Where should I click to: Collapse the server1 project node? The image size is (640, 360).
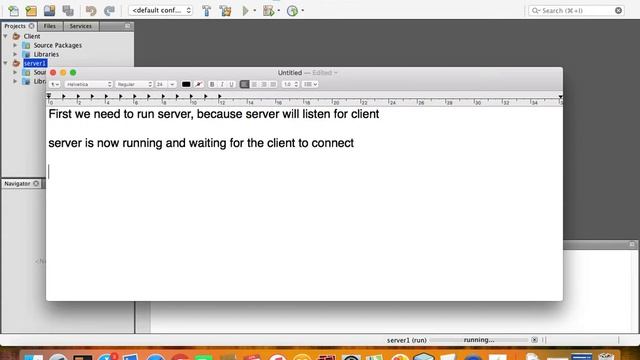point(6,63)
